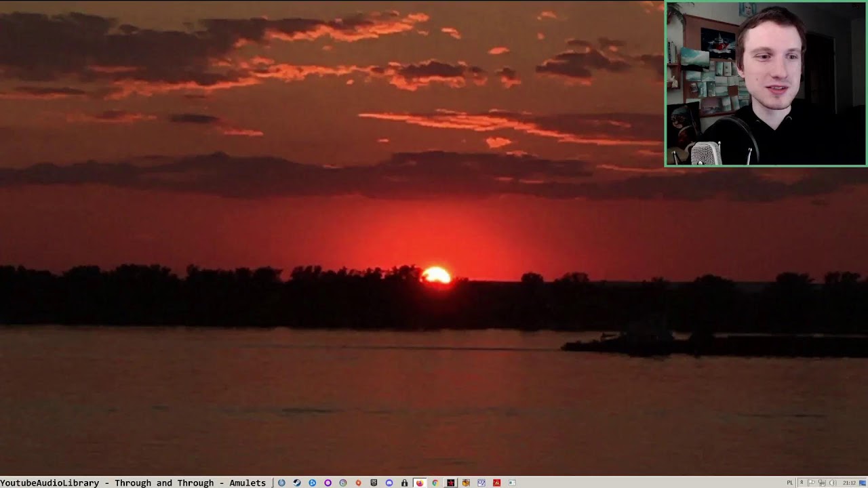The width and height of the screenshot is (868, 488).
Task: Click the show desktop button
Action: [x=863, y=483]
